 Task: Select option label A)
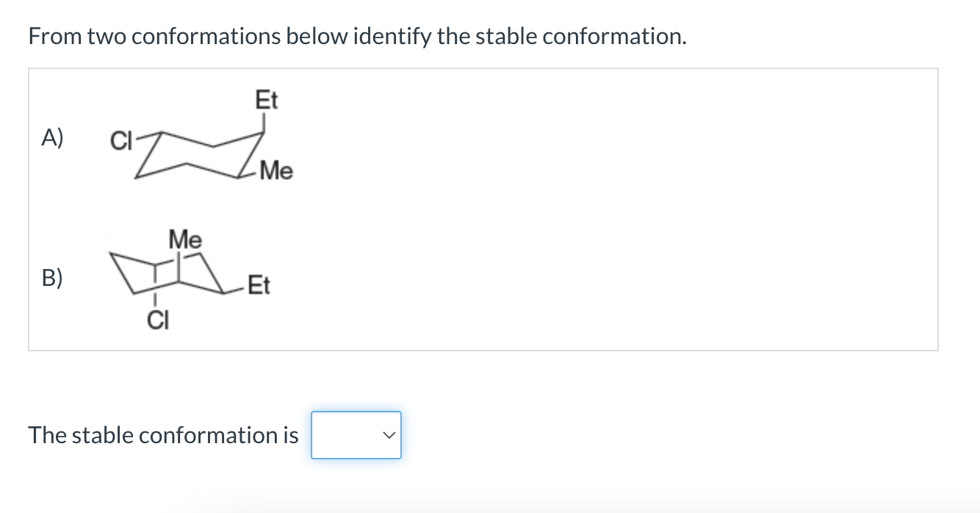[x=52, y=137]
